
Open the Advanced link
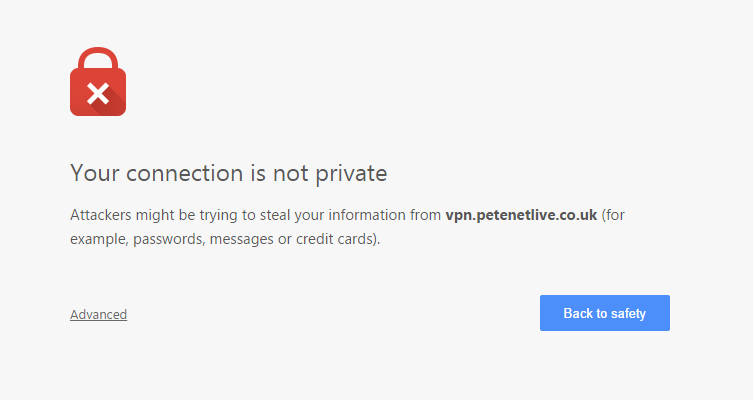click(x=98, y=315)
